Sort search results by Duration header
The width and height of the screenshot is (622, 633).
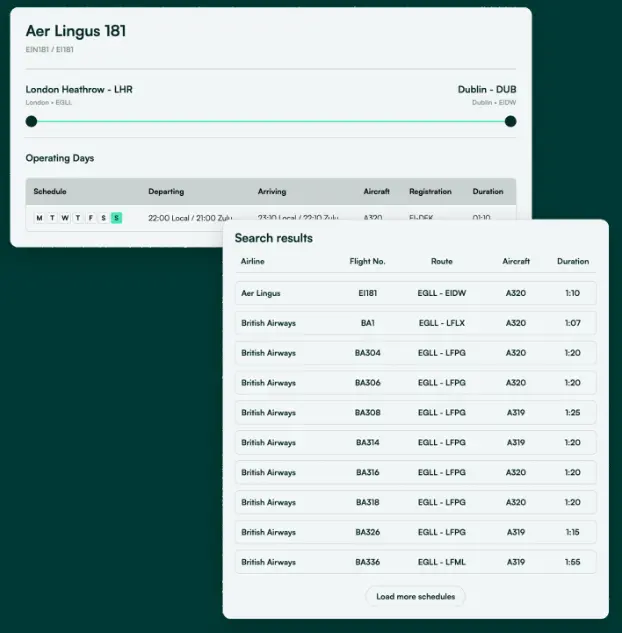click(x=573, y=262)
